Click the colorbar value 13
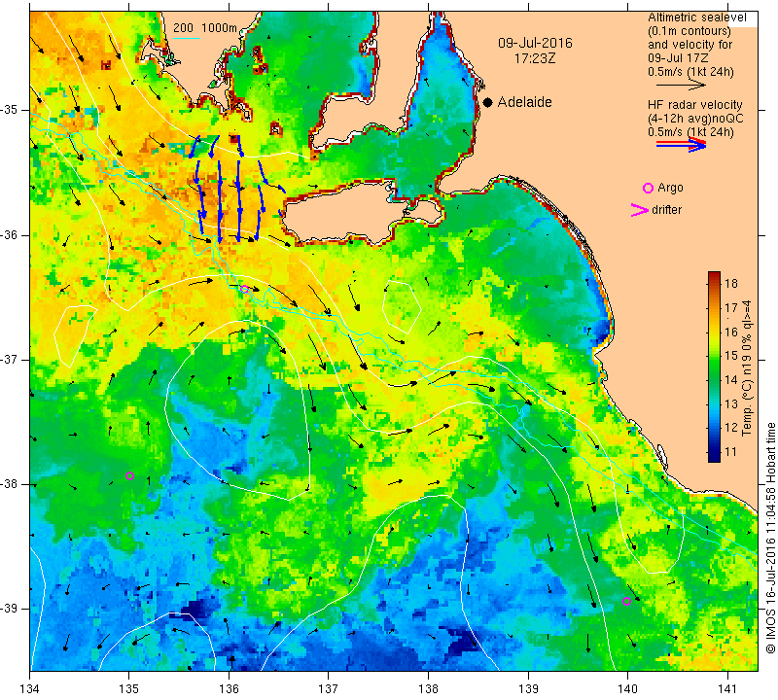 pos(731,404)
